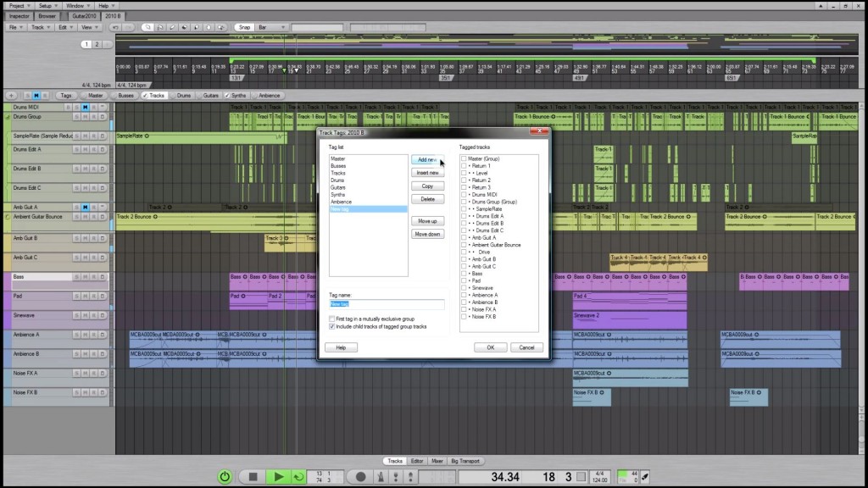Image resolution: width=868 pixels, height=488 pixels.
Task: Check the Bass track checkbox in Tagged tracks
Action: 464,274
